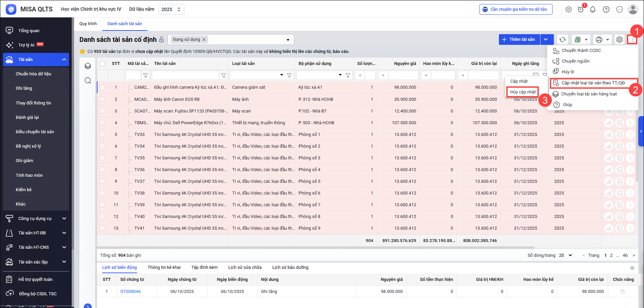Click the refresh data icon in toolbar
The height and width of the screenshot is (308, 644).
562,40
